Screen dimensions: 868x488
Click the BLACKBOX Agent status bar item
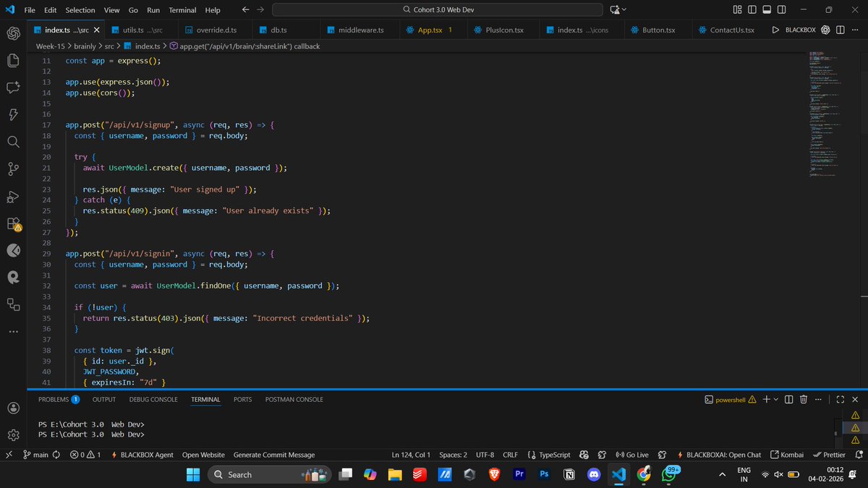pyautogui.click(x=142, y=455)
